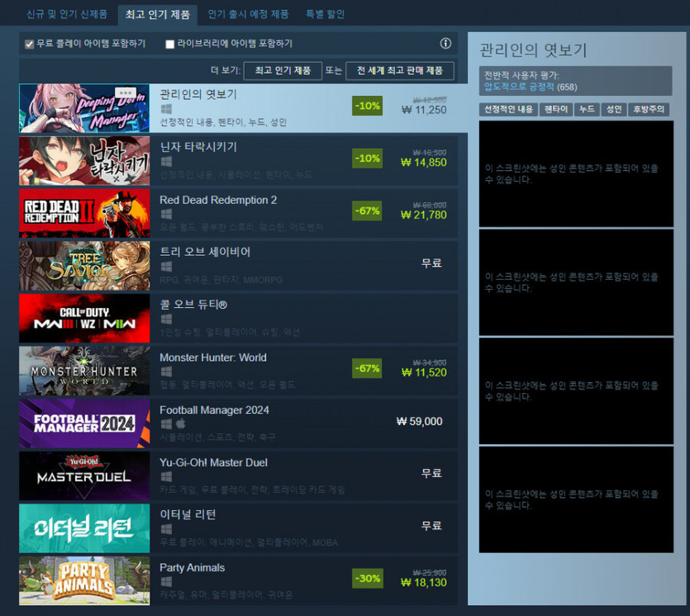Click price ₩ 59,000 for Football Manager
The image size is (690, 616).
419,421
